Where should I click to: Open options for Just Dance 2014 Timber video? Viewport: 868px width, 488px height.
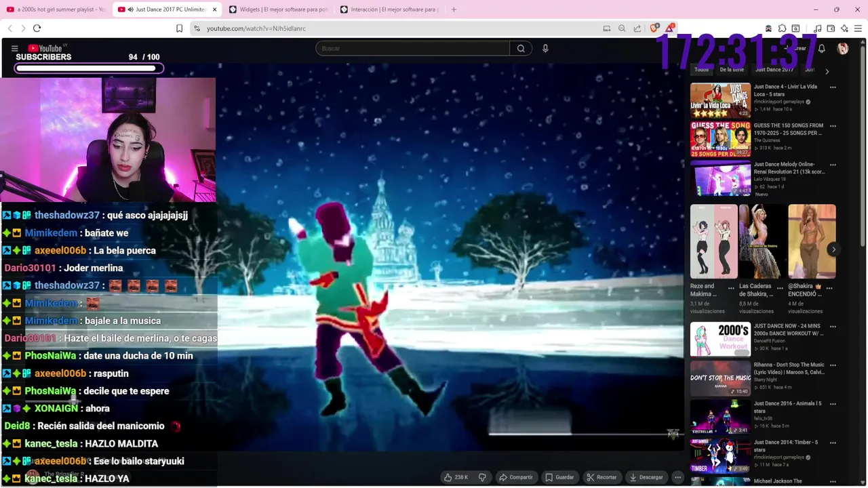tap(833, 443)
